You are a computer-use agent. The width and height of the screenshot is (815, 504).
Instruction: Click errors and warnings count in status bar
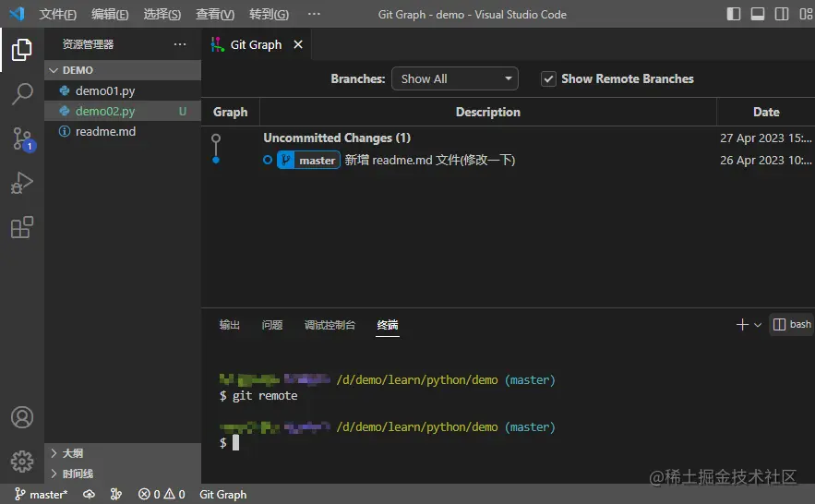pyautogui.click(x=162, y=494)
